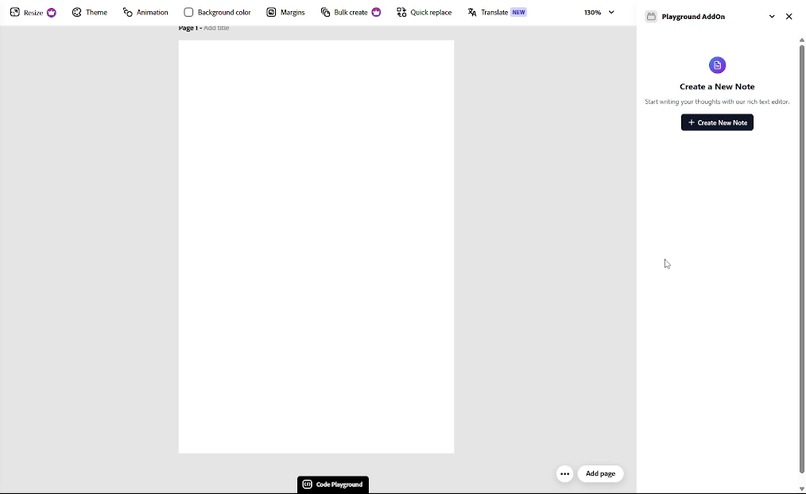The image size is (806, 494).
Task: Click the Add page button
Action: 600,474
